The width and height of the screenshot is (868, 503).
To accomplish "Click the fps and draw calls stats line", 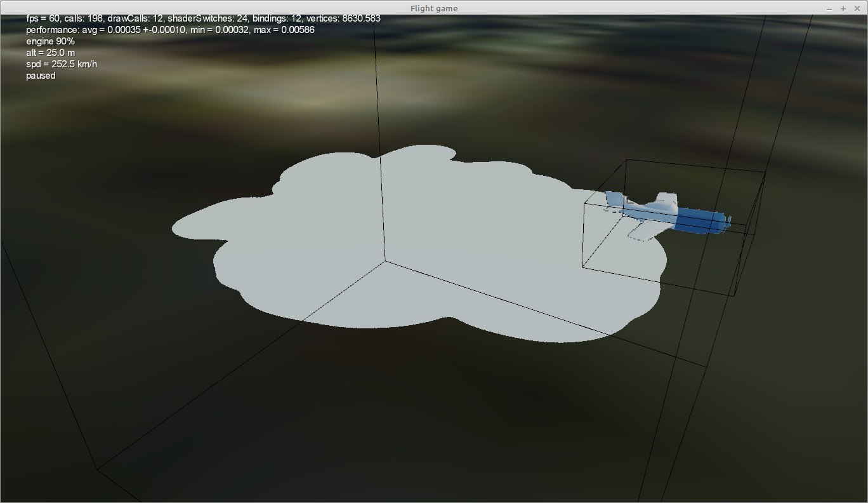I will pos(203,18).
